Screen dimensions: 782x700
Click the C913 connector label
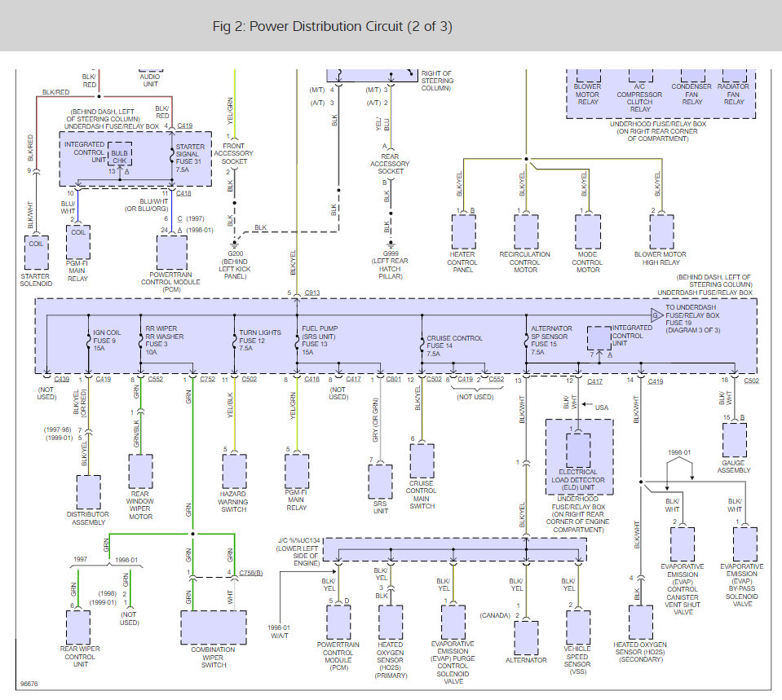pos(312,293)
